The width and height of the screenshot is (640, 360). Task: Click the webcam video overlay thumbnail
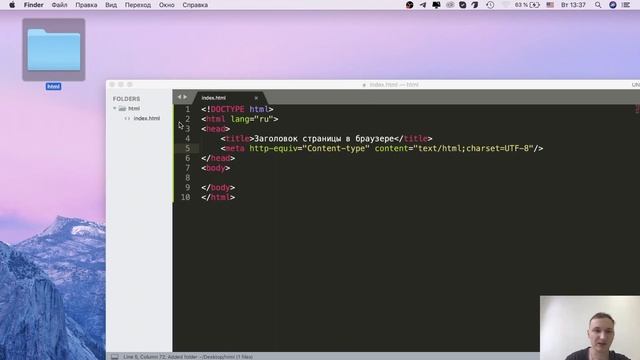pos(590,328)
